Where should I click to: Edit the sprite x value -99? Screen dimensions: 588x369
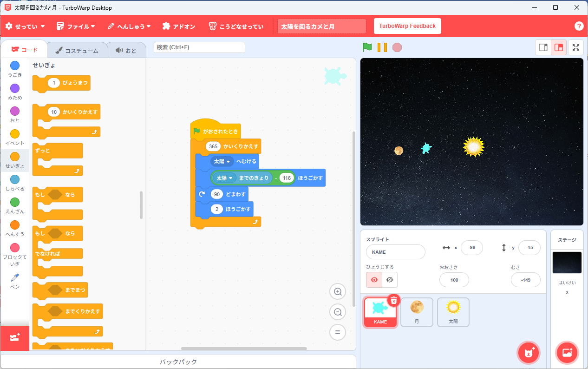[x=472, y=248]
